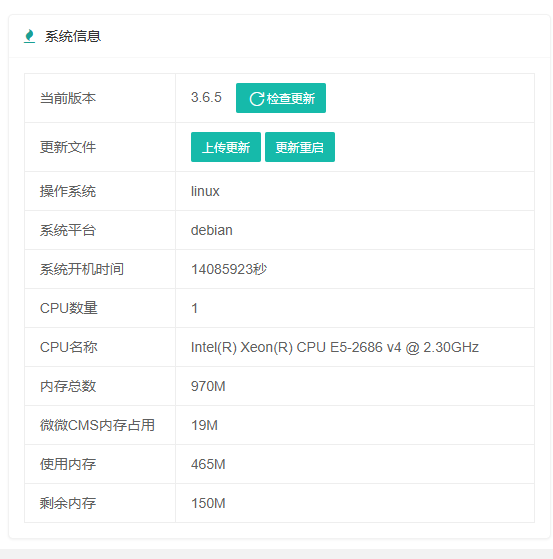The image size is (553, 559).
Task: Click the 检查更新 button
Action: click(281, 98)
